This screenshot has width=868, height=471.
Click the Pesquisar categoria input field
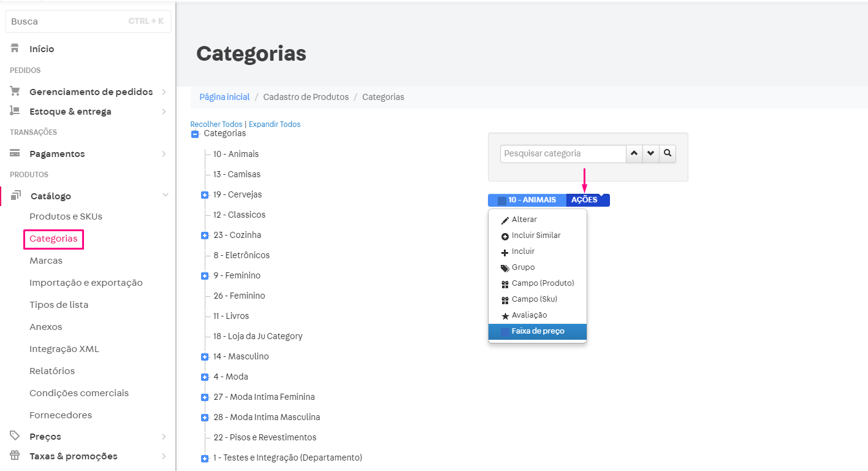click(x=562, y=153)
